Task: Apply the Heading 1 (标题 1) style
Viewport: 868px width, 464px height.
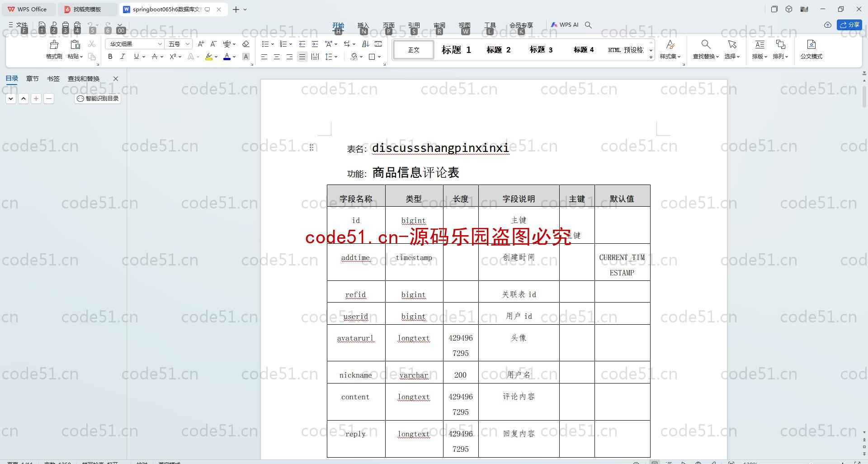Action: [456, 50]
